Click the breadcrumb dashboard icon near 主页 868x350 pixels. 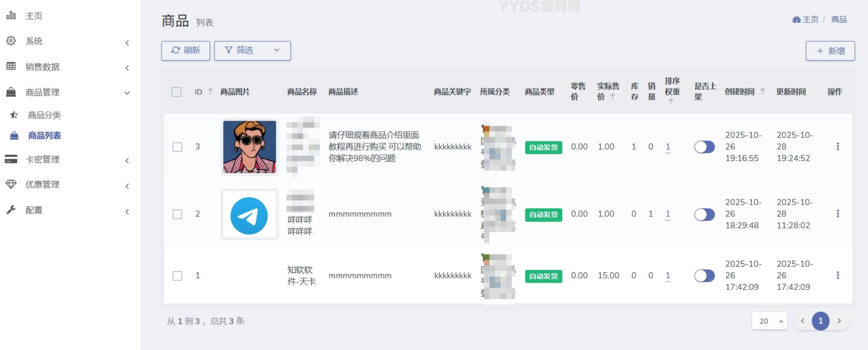796,20
